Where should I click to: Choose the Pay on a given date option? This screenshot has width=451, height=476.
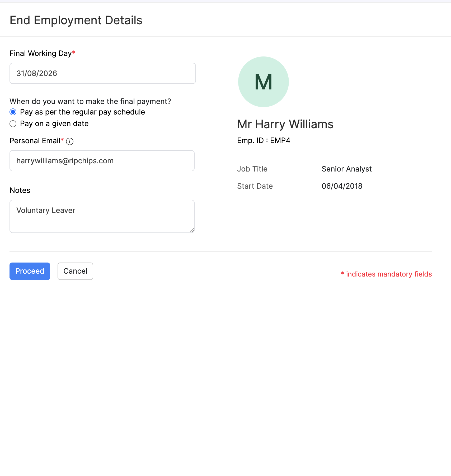[13, 124]
